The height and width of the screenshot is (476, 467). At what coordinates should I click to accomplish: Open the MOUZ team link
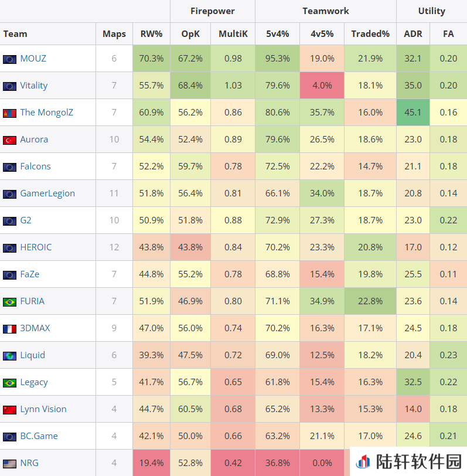click(x=33, y=58)
